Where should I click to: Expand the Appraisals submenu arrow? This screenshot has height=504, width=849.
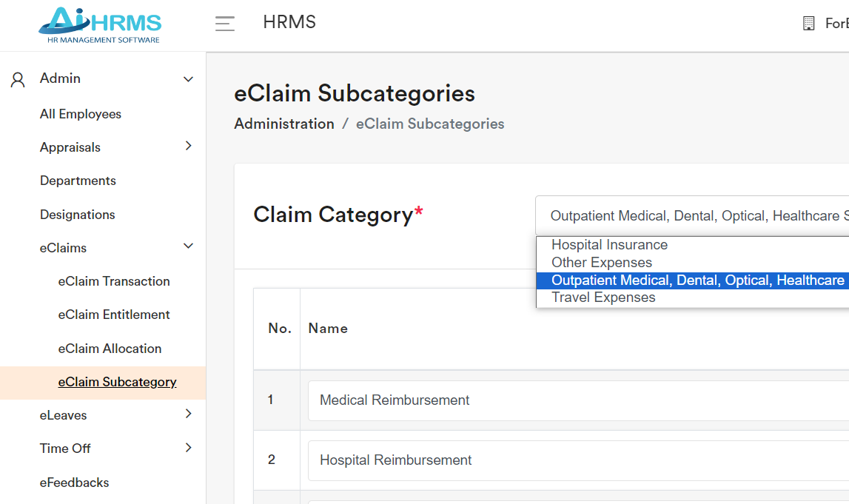[x=188, y=147]
